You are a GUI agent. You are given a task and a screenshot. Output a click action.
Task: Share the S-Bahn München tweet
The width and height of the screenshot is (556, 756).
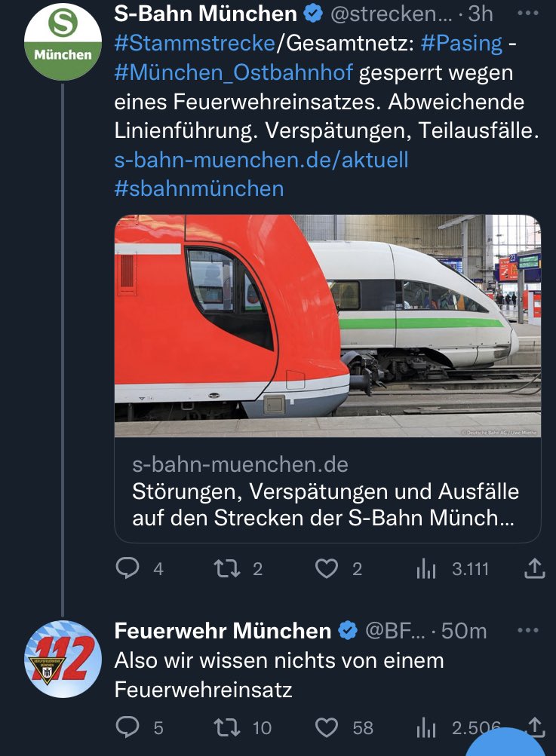click(533, 569)
